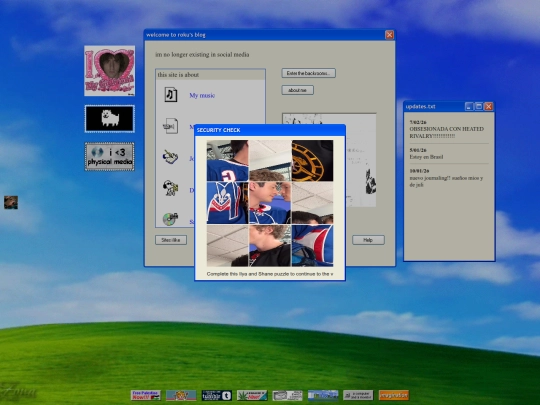Click the white dog badge on black background
This screenshot has height=405, width=540.
point(110,119)
